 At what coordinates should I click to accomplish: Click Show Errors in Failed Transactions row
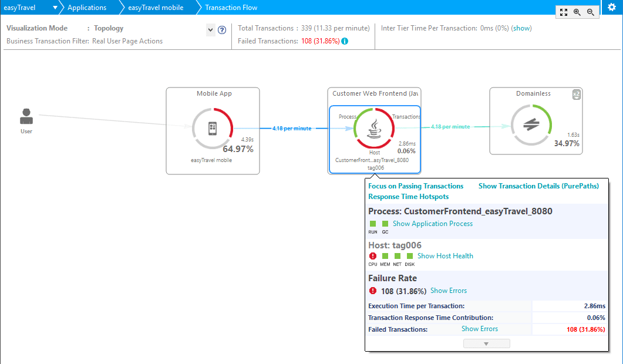480,329
